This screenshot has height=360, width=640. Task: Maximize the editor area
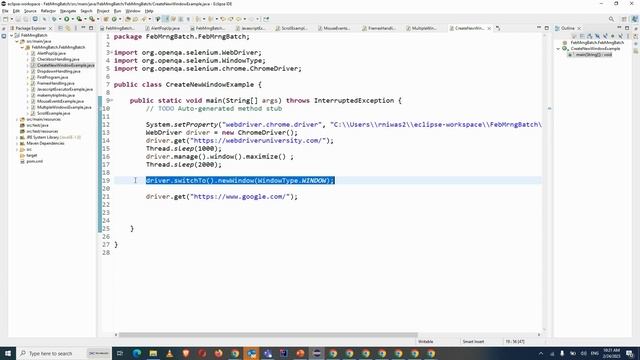547,28
